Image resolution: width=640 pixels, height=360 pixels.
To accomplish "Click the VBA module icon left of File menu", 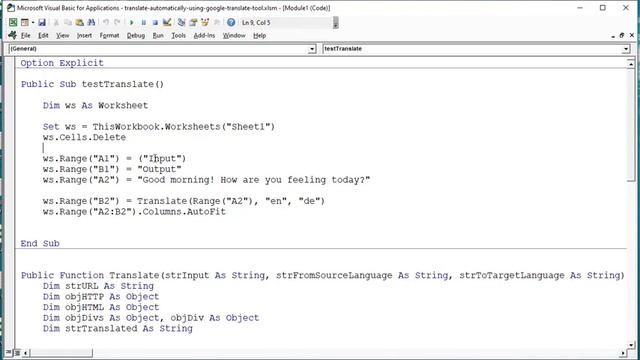I will (x=12, y=36).
